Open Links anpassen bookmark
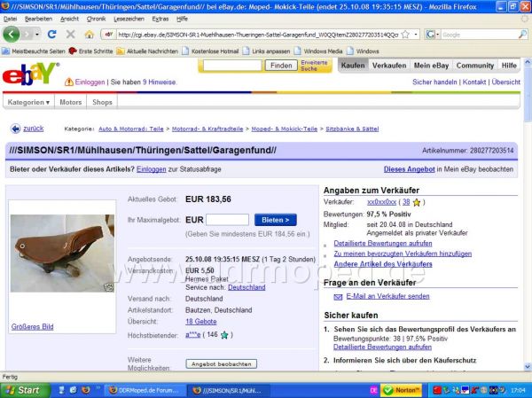 (x=266, y=51)
